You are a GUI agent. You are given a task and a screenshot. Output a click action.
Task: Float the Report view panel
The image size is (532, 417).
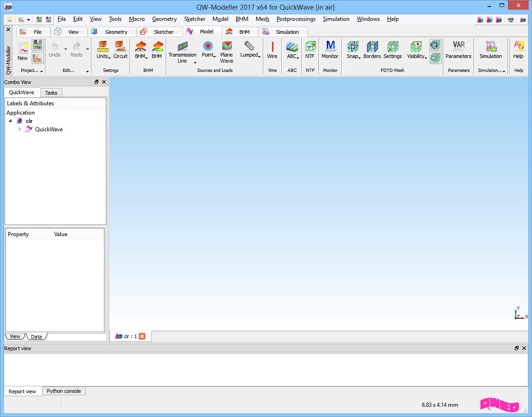point(516,348)
